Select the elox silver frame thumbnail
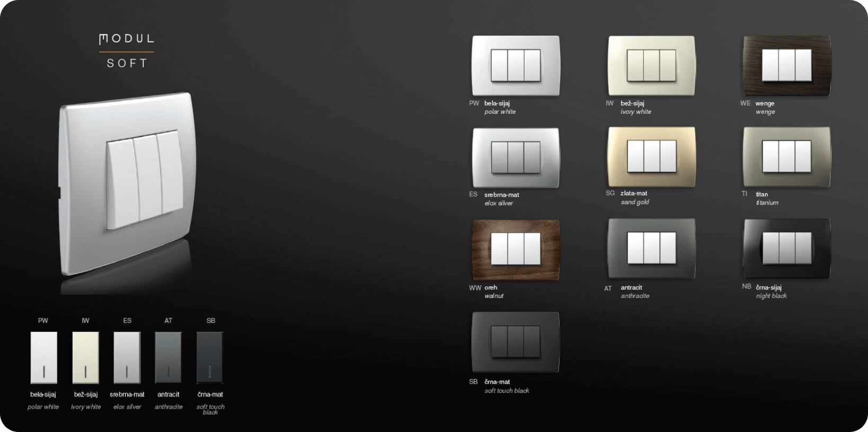Viewport: 868px width, 432px height. tap(516, 158)
